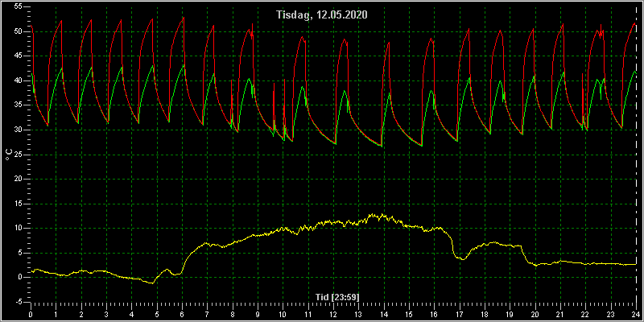Screen dimensions: 644x322
Task: Click the highest red curve peak near hour 6
Action: click(184, 17)
